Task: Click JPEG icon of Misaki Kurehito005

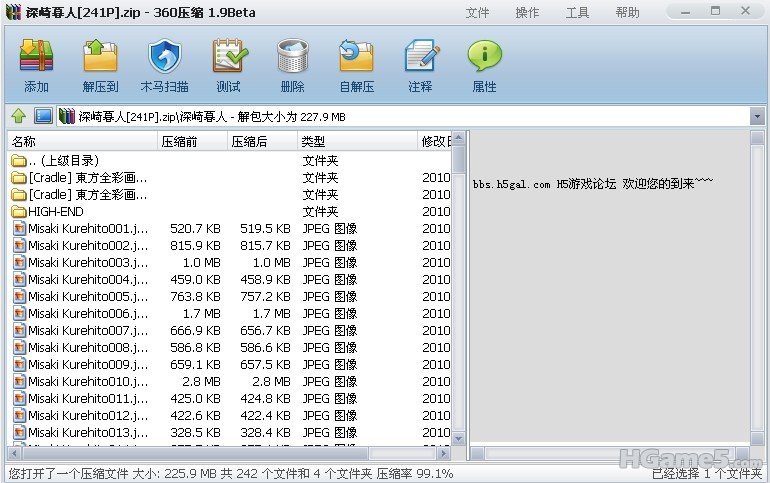Action: pos(19,296)
